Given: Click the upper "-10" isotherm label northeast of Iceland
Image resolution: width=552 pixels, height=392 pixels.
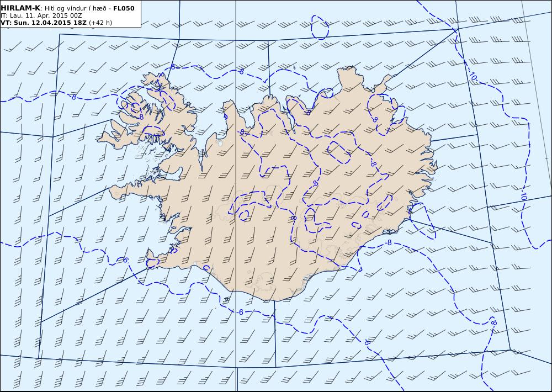Looking at the screenshot, I should click(x=473, y=76).
